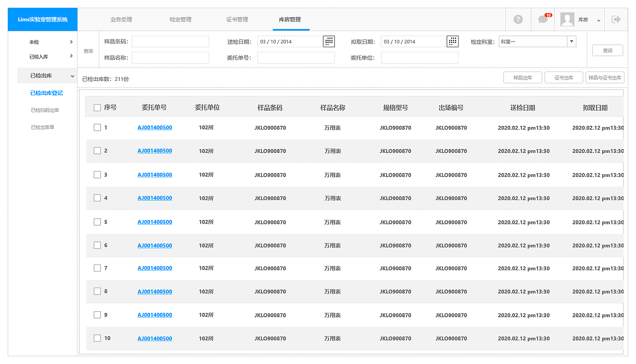
Task: Select 已检出库单 in the sidebar
Action: [x=43, y=127]
